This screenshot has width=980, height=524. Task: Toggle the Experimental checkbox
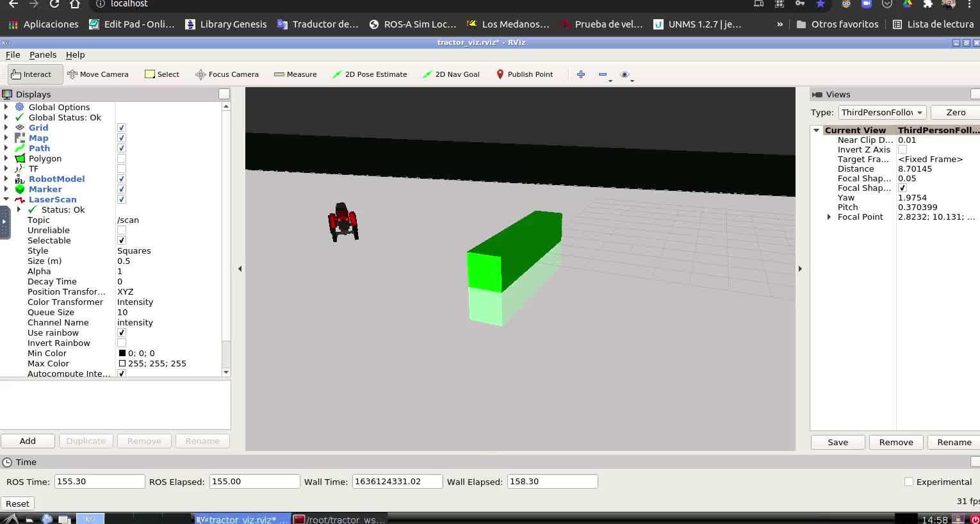[908, 482]
